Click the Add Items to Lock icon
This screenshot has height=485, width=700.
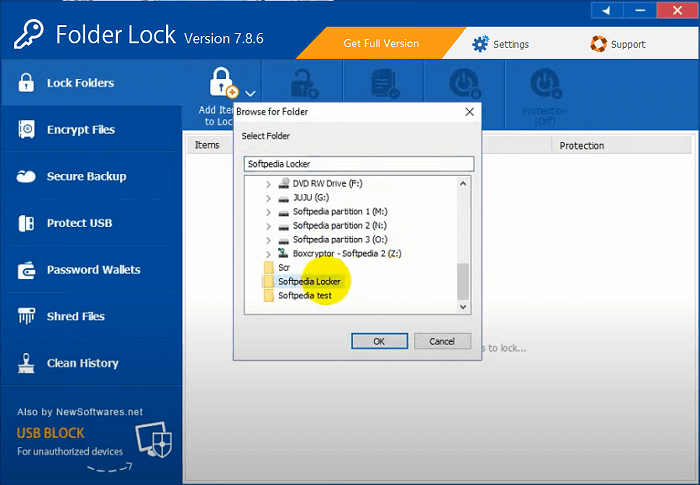pos(220,84)
